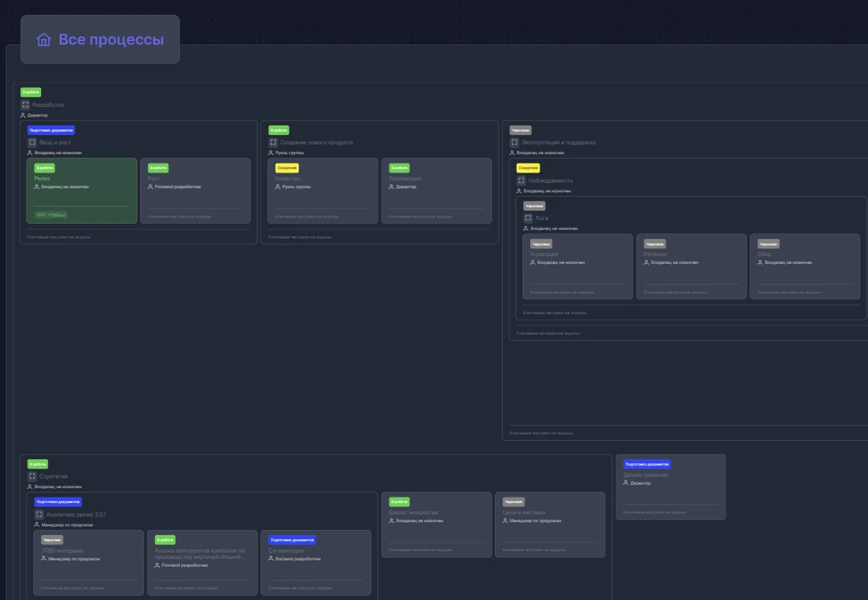
Task: Select the Дизайн решения card title
Action: (645, 475)
